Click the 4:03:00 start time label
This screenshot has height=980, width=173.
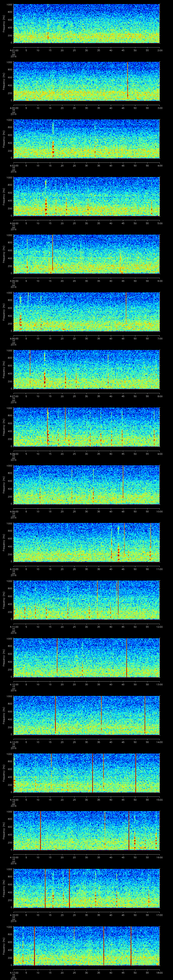coord(14,165)
